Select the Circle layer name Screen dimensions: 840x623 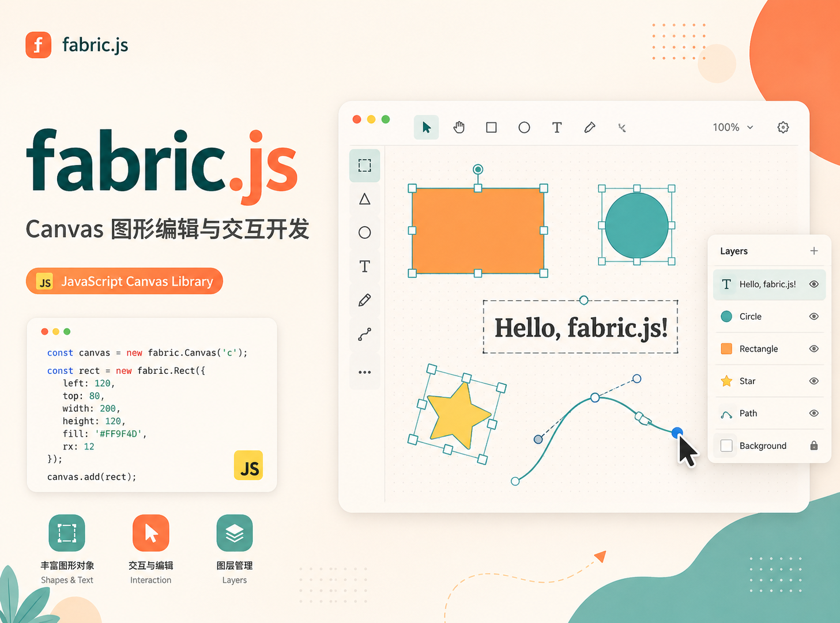coord(750,317)
